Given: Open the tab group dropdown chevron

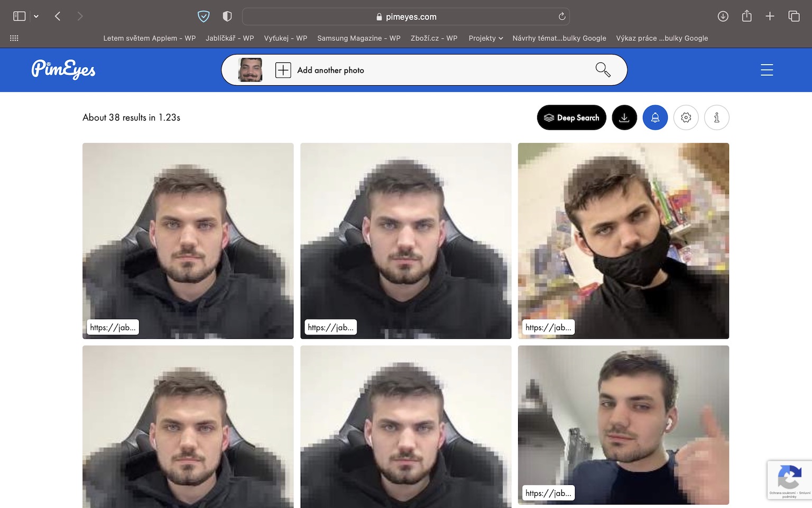Looking at the screenshot, I should 36,16.
